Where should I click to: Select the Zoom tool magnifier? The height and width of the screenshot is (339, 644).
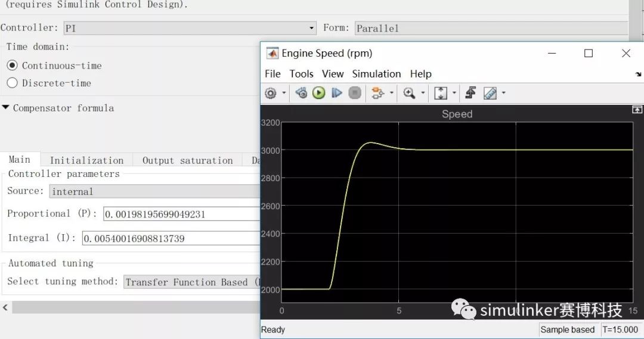coord(409,93)
